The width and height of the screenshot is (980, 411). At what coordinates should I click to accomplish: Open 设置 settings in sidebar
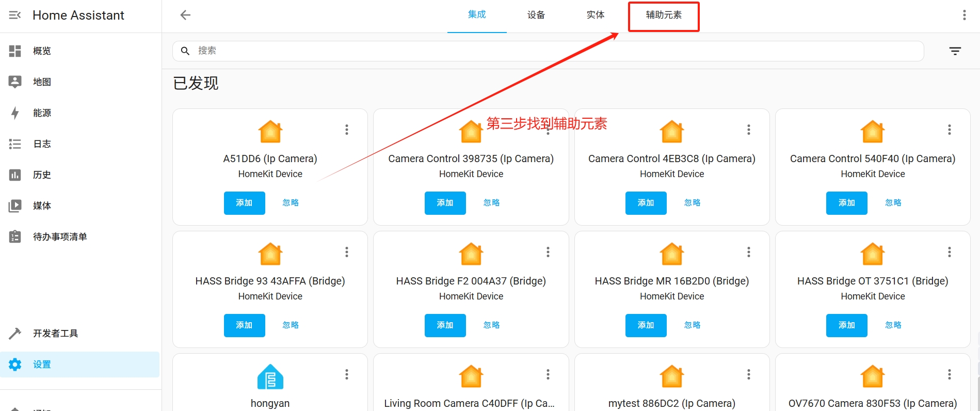coord(80,364)
